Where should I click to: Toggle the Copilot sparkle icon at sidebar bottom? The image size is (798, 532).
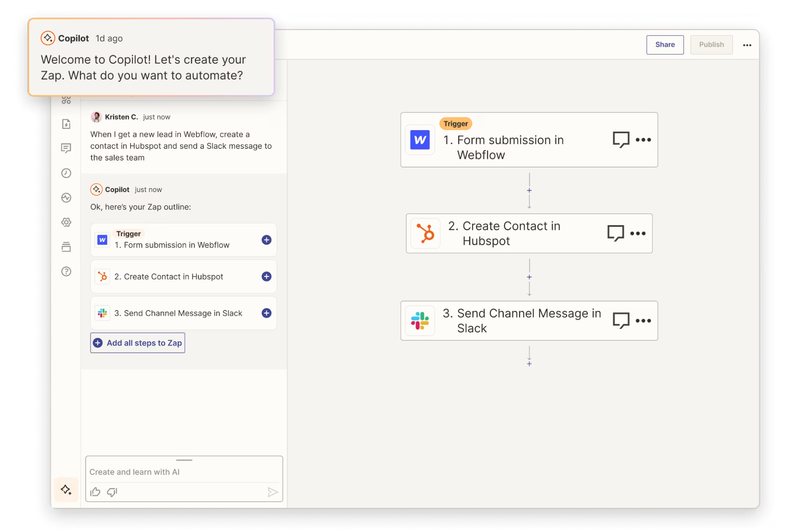pos(66,490)
